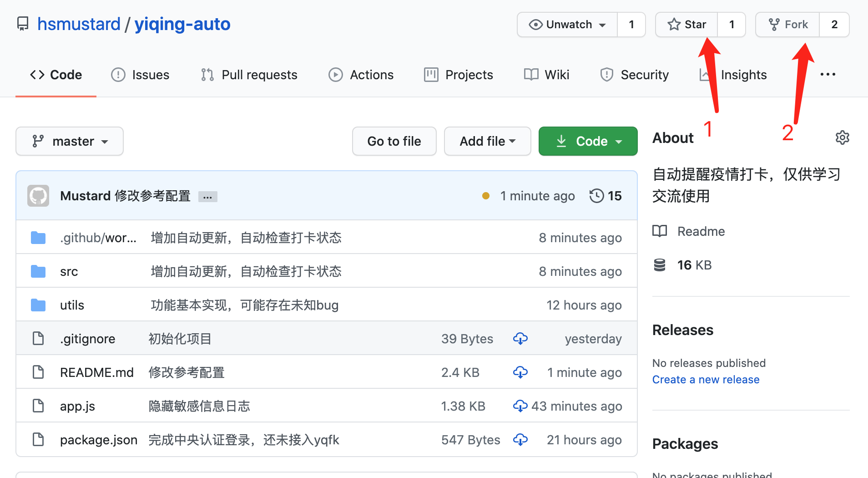
Task: Download README.md via cloud icon
Action: point(520,372)
